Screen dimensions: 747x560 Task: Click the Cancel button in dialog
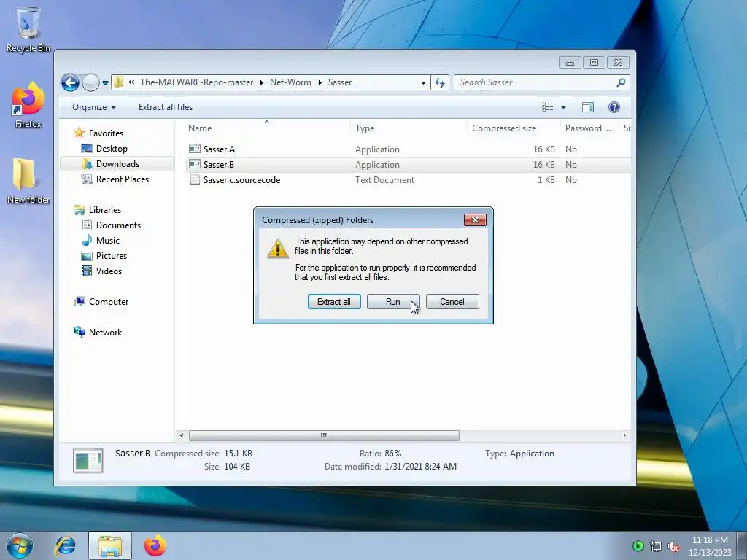click(452, 301)
